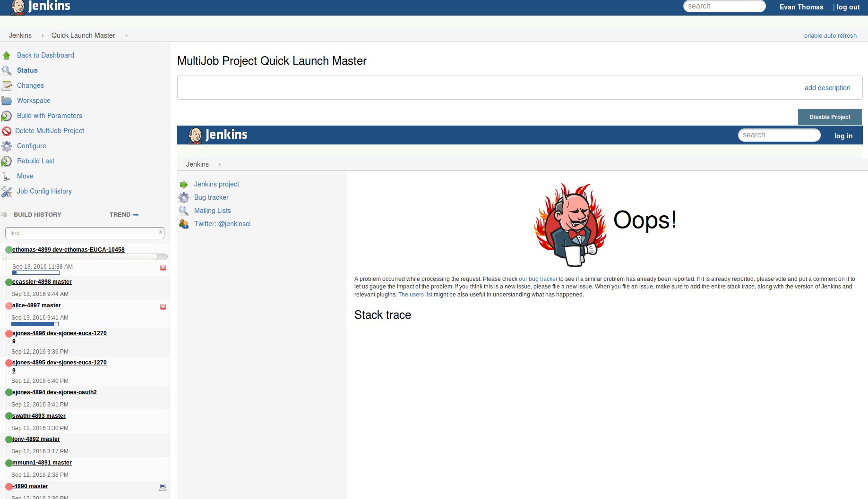
Task: Click Quick Launch Master breadcrumb
Action: [x=83, y=35]
